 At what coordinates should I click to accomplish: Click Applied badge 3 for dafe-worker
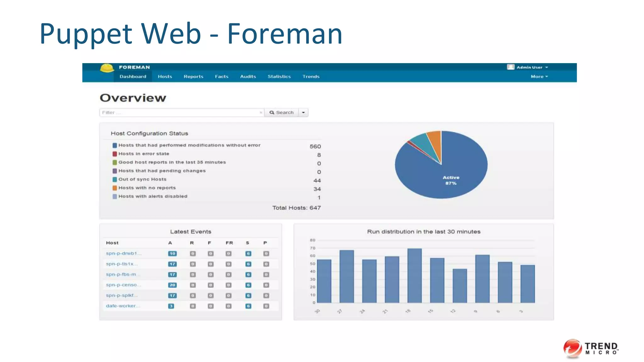[171, 306]
